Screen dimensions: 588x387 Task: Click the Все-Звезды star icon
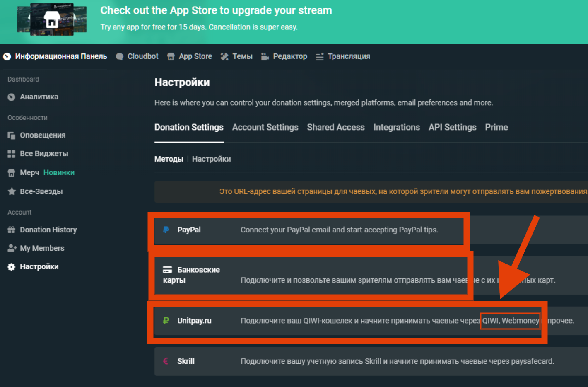pyautogui.click(x=12, y=191)
